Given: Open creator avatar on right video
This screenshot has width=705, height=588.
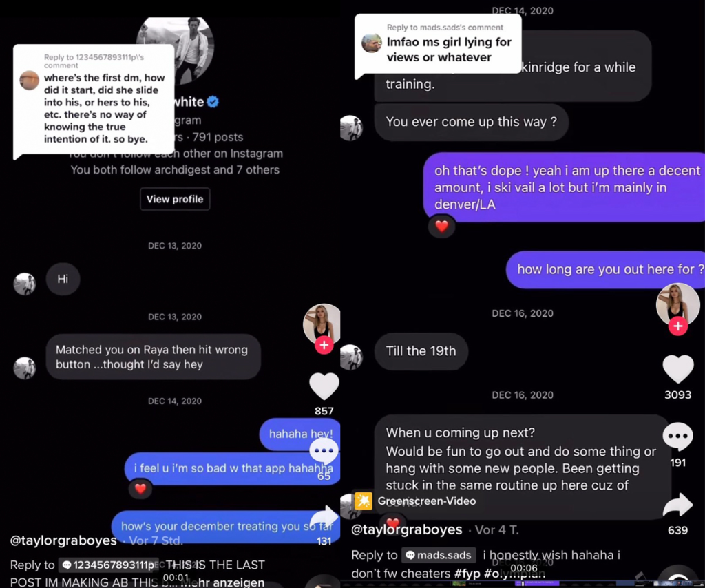Looking at the screenshot, I should [x=677, y=305].
